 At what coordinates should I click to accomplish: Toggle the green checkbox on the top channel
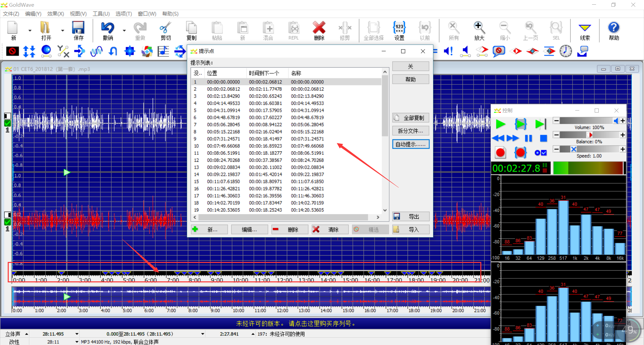tap(7, 123)
